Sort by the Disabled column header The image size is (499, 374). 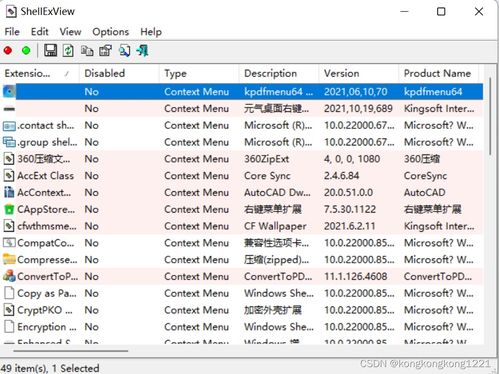pos(119,73)
